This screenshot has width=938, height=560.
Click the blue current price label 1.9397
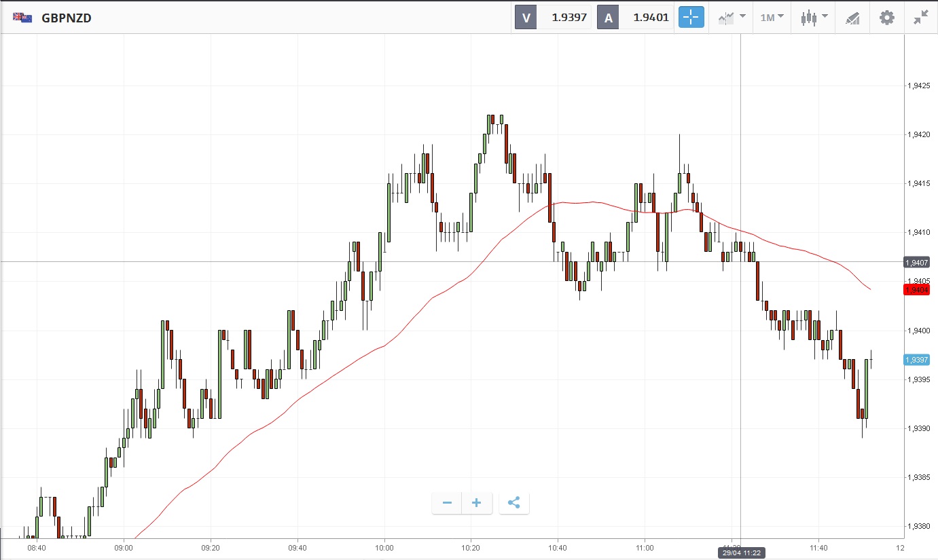coord(917,360)
